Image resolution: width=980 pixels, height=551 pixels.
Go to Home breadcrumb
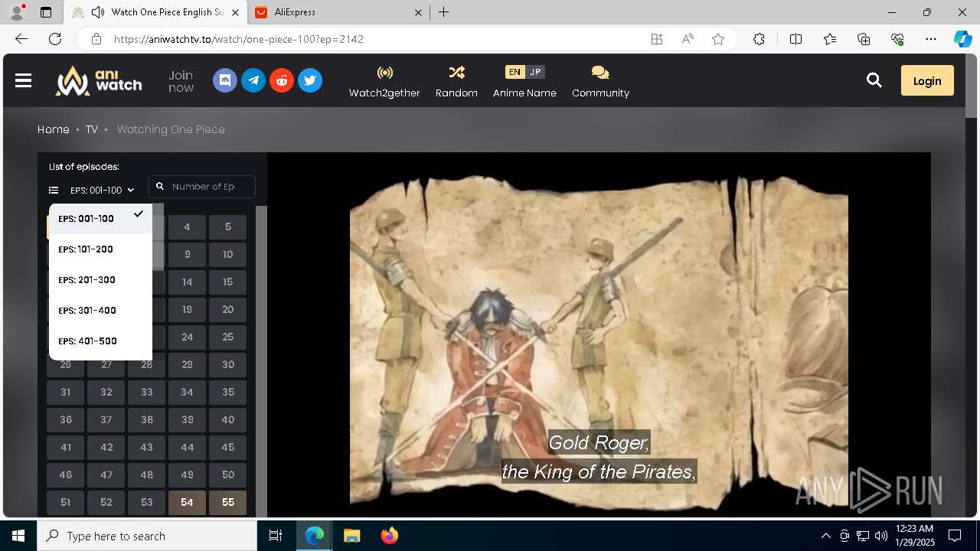coord(54,129)
